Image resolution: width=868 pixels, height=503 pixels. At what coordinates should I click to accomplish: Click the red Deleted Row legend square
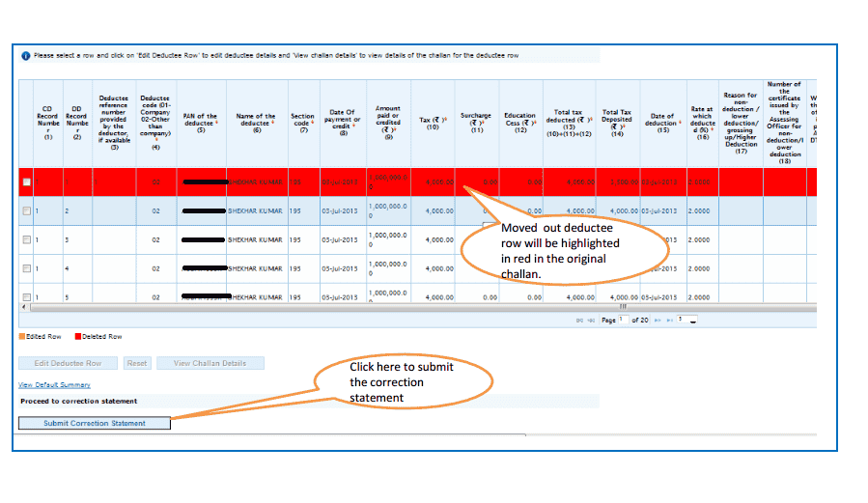pos(78,336)
